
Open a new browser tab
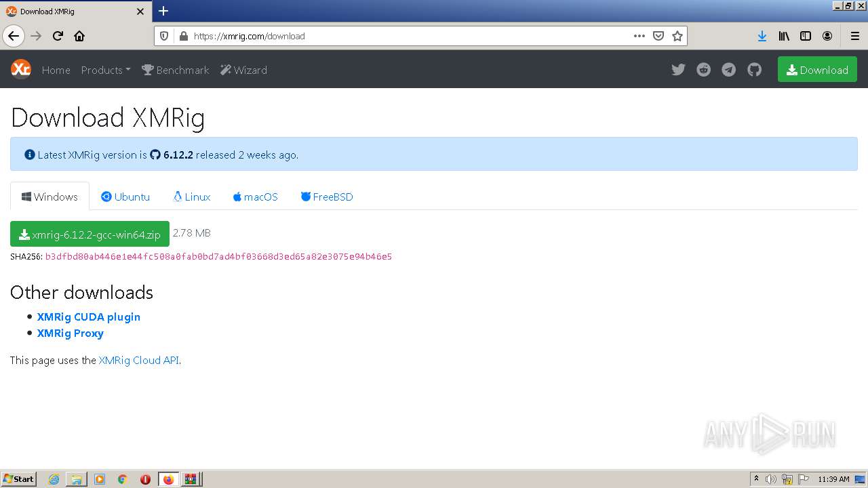163,11
